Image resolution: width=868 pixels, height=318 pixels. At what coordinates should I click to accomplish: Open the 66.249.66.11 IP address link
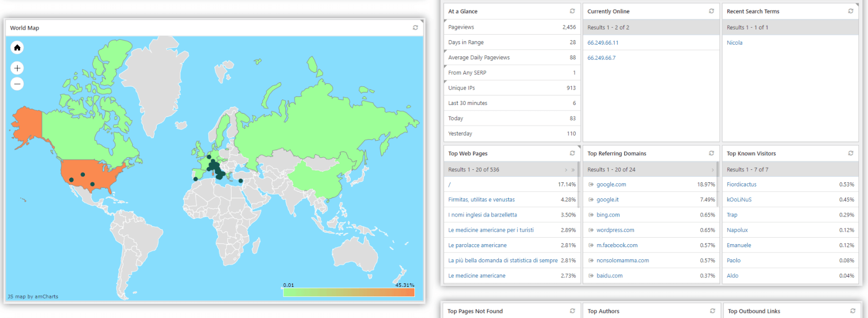(x=603, y=43)
